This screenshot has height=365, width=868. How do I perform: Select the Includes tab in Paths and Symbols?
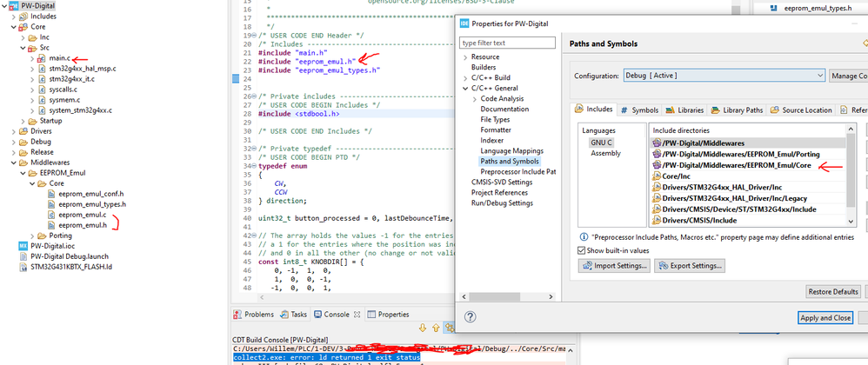(594, 109)
